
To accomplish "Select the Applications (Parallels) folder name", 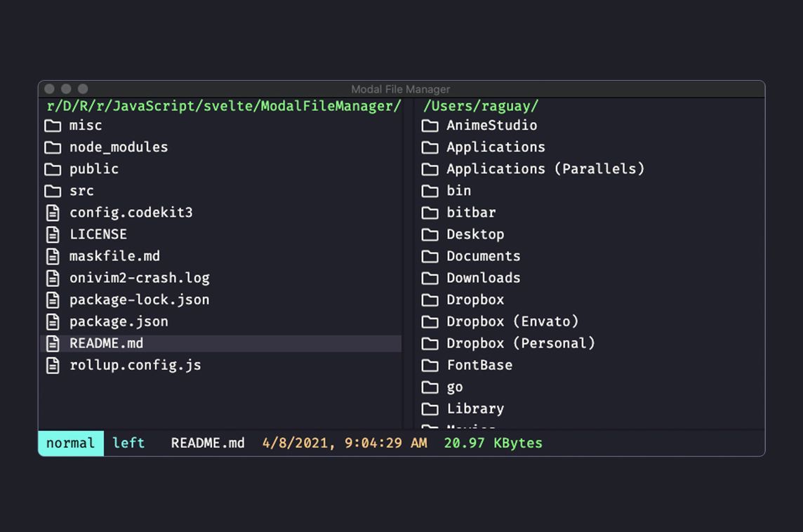I will [x=545, y=169].
